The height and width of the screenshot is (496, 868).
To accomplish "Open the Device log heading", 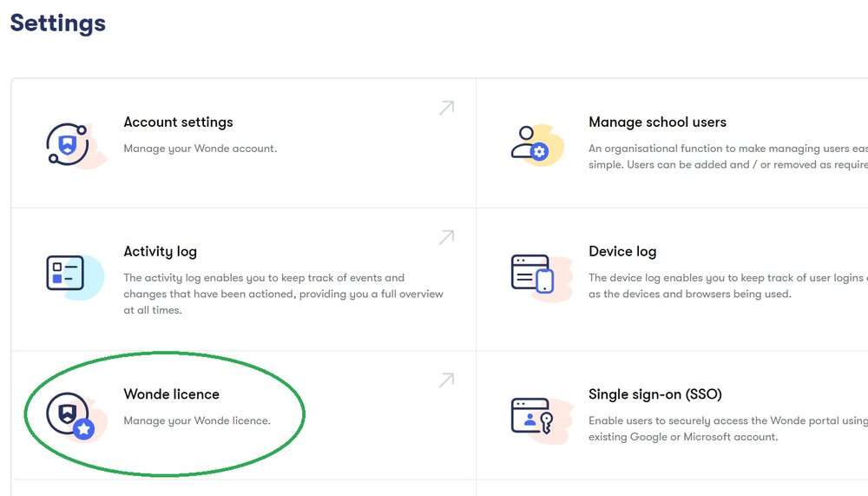I will (x=622, y=252).
